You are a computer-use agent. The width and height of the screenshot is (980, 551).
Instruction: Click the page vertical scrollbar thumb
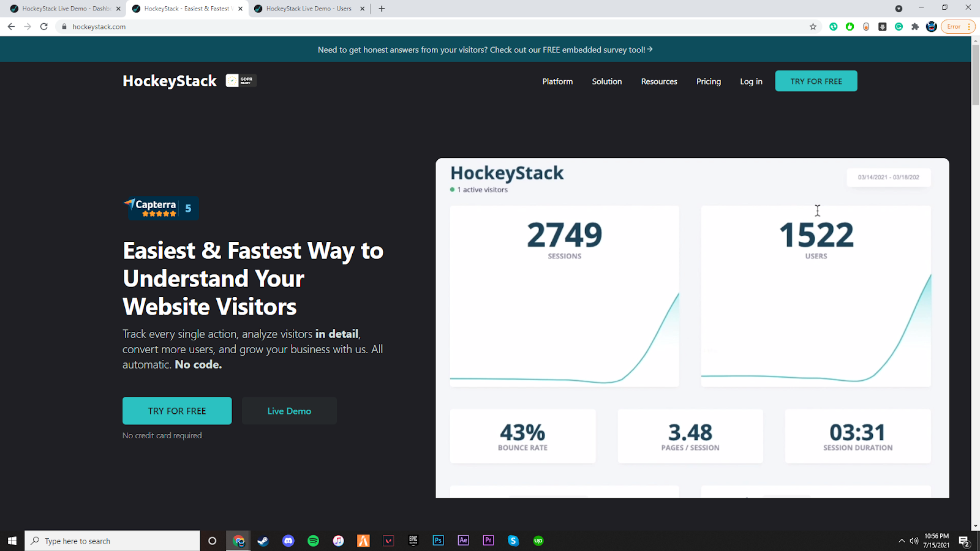975,73
